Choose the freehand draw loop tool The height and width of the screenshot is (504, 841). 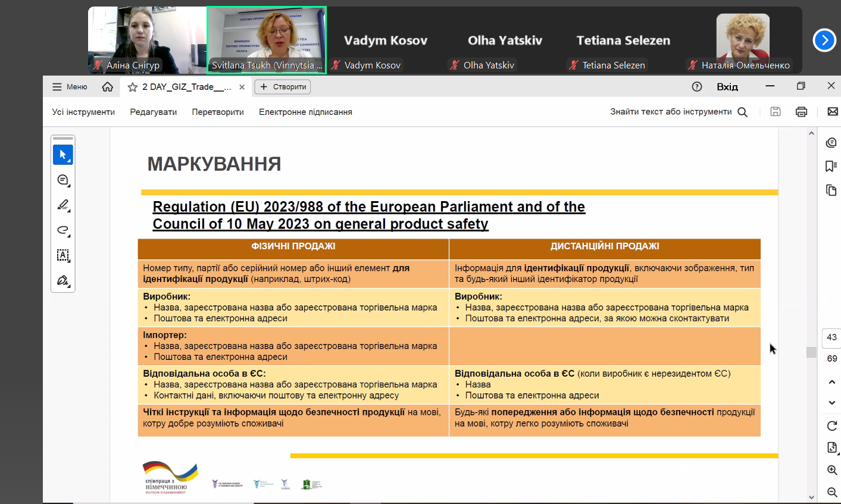(x=63, y=230)
